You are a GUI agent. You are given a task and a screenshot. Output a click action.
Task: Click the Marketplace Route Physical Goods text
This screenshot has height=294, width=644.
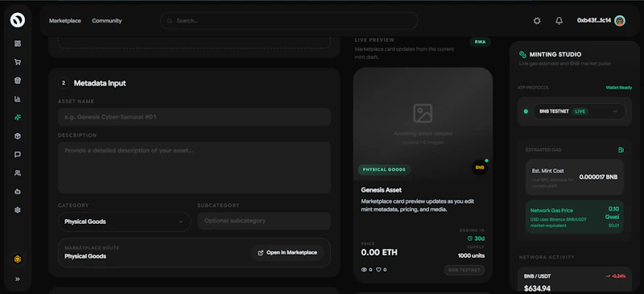point(85,256)
